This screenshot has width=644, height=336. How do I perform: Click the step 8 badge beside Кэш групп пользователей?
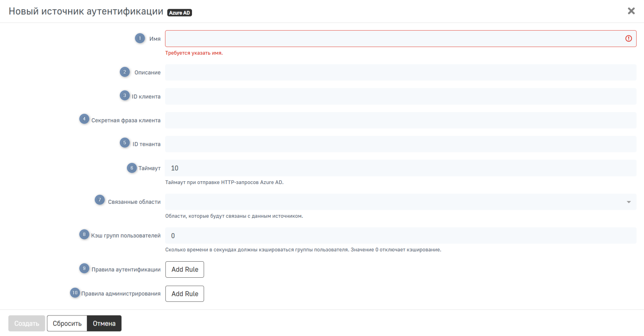click(x=84, y=234)
